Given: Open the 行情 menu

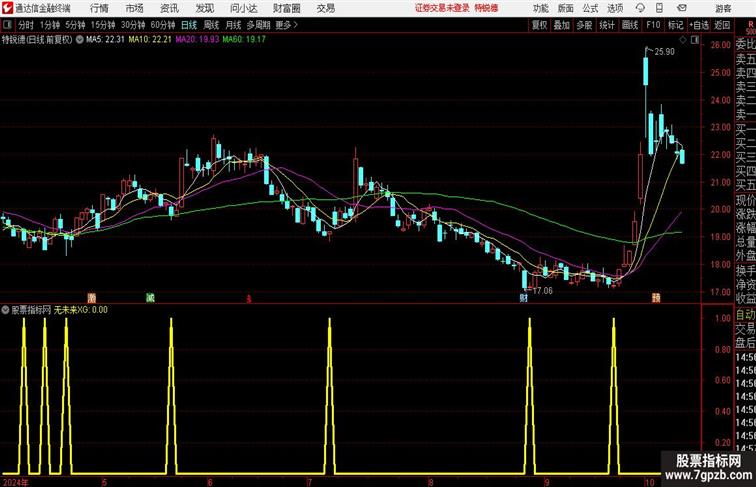Looking at the screenshot, I should pyautogui.click(x=99, y=8).
